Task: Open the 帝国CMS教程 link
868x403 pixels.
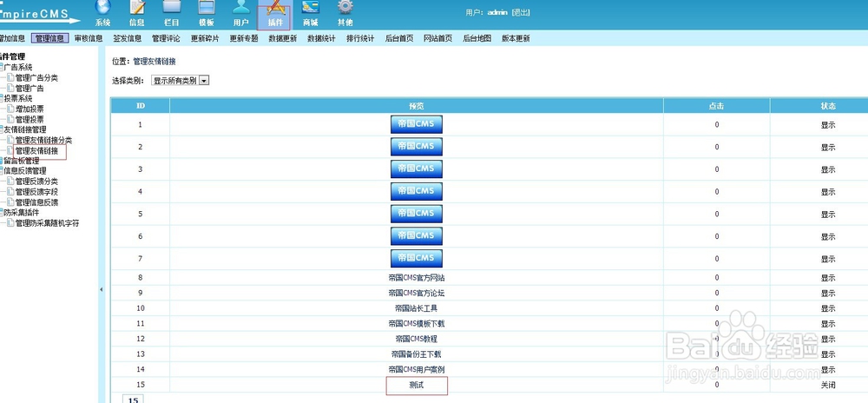Action: point(417,339)
